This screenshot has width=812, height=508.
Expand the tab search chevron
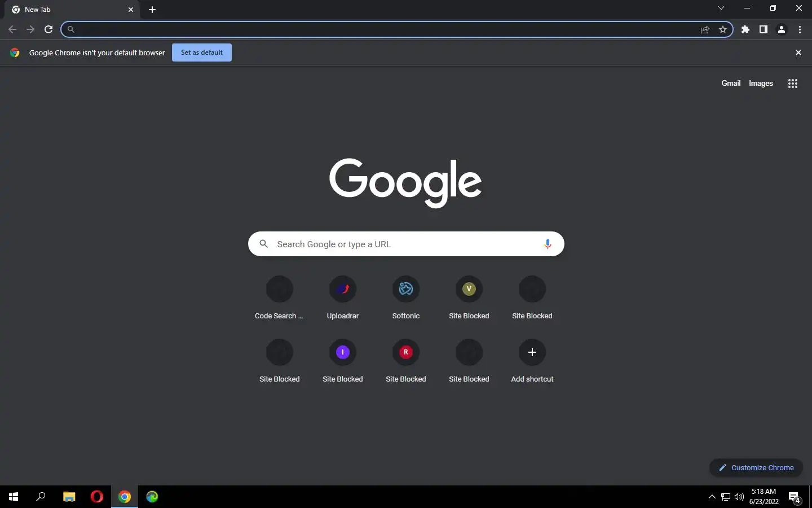pos(721,8)
